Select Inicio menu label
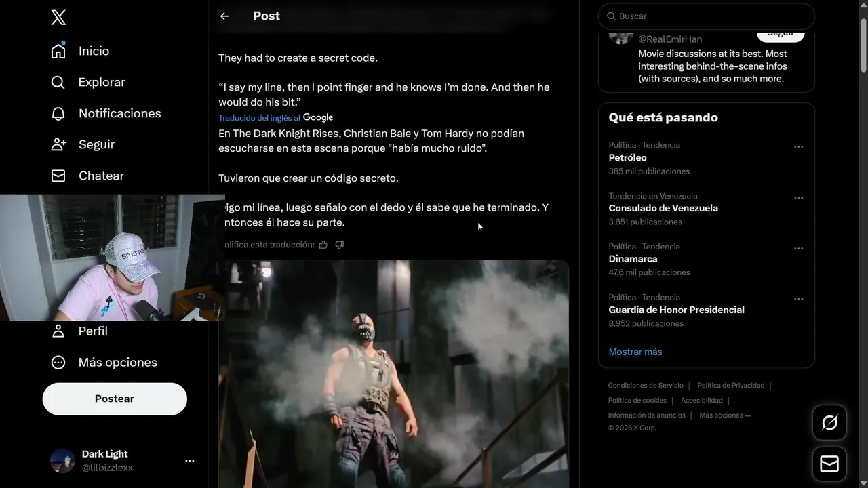Image resolution: width=868 pixels, height=488 pixels. (x=94, y=51)
